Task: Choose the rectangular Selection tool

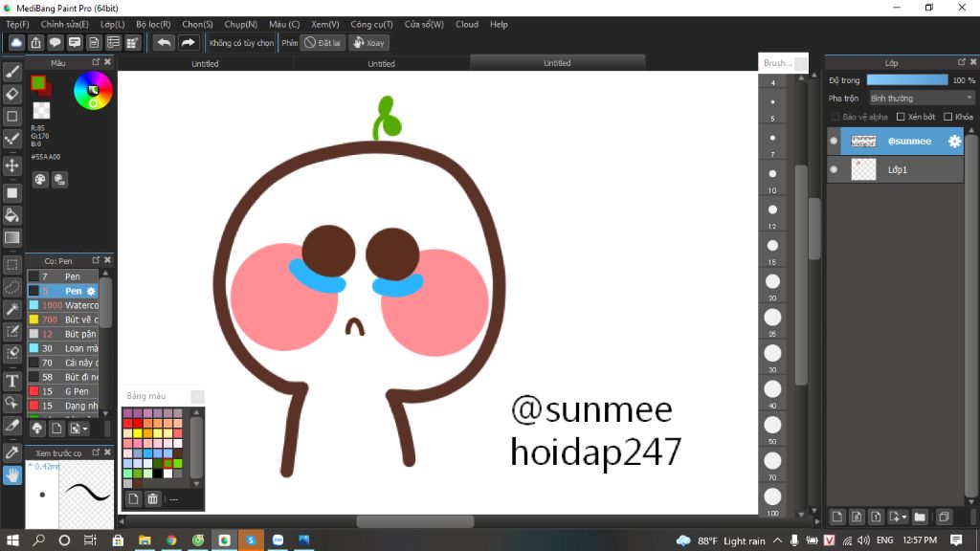Action: point(11,265)
